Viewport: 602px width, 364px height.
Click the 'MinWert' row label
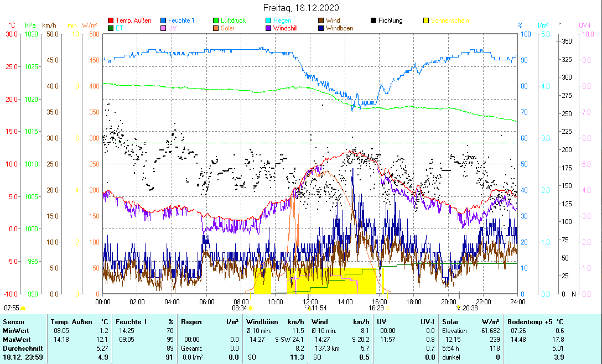point(15,331)
